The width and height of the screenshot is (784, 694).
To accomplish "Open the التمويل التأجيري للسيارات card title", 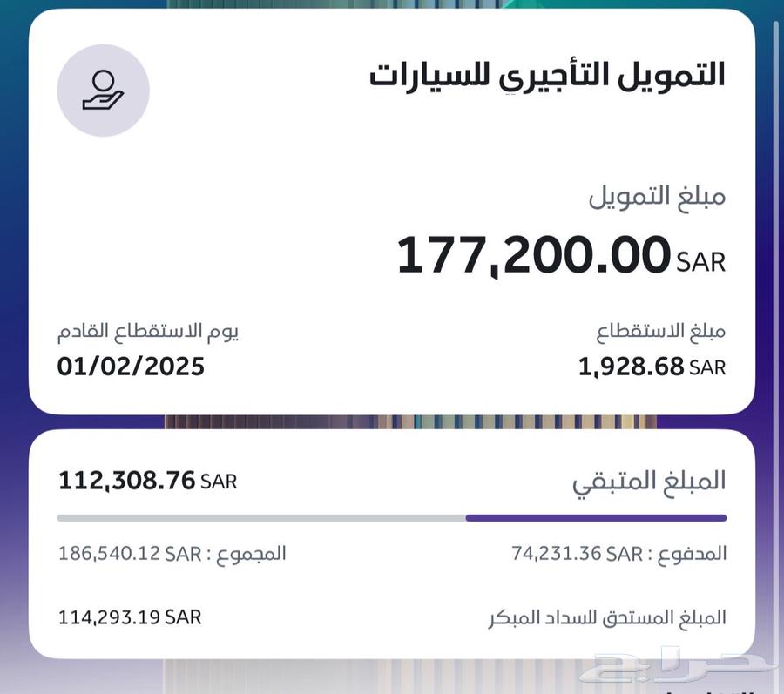I will 548,77.
